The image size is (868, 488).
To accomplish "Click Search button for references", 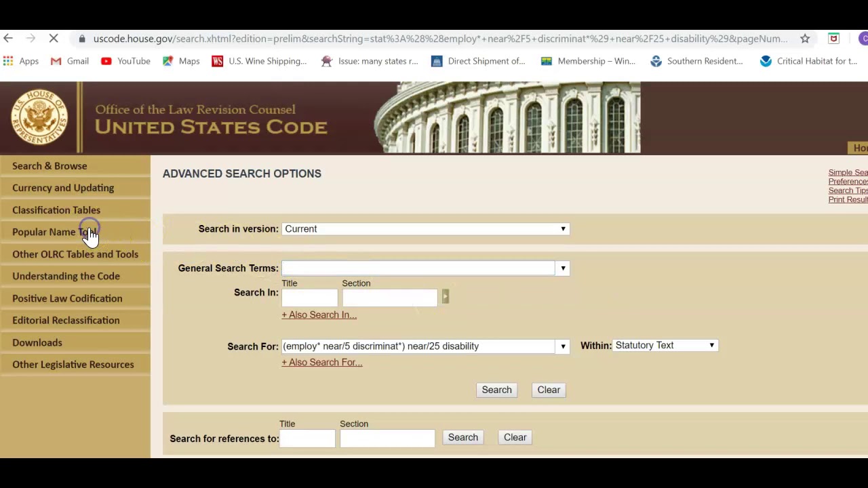I will 463,437.
